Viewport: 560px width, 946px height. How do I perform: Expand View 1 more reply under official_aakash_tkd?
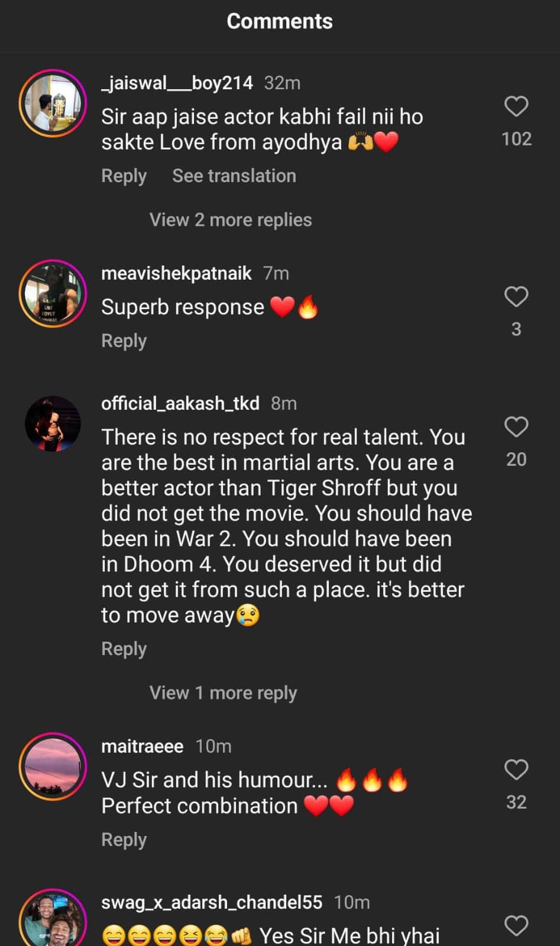pyautogui.click(x=223, y=692)
